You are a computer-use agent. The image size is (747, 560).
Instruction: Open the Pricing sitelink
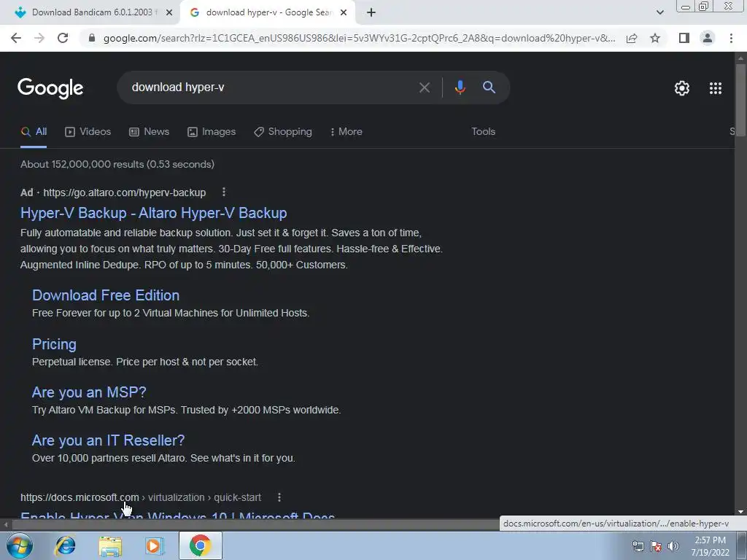point(54,344)
